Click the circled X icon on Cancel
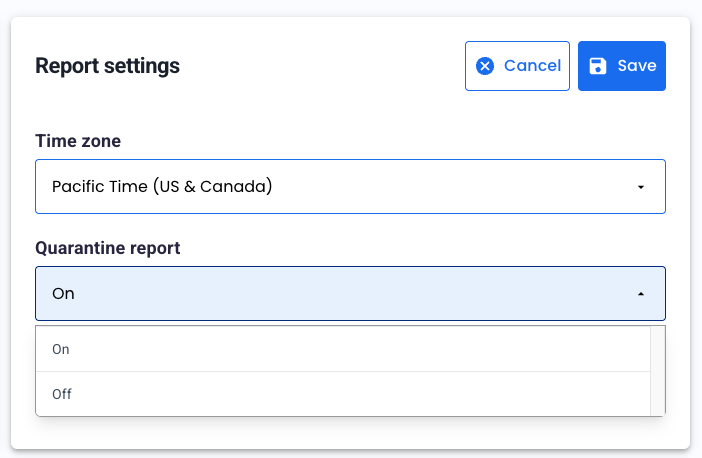This screenshot has height=458, width=702. point(485,66)
